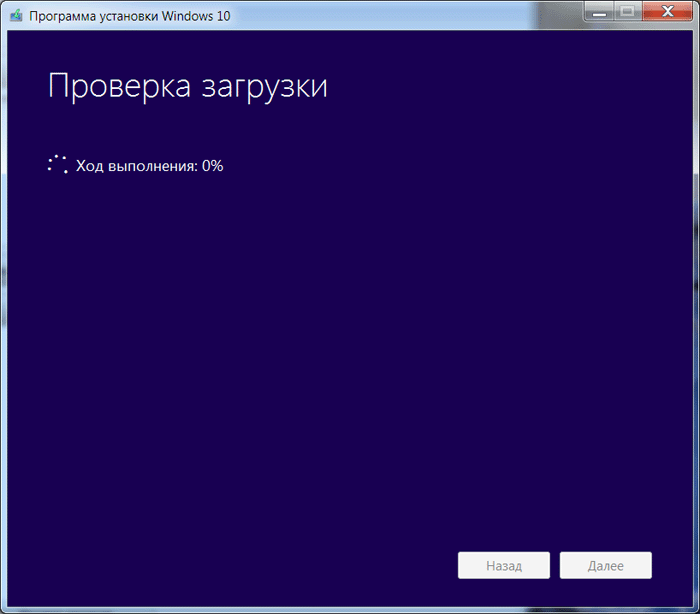Click the 'Программа установки Windows 10' window title

click(x=129, y=16)
